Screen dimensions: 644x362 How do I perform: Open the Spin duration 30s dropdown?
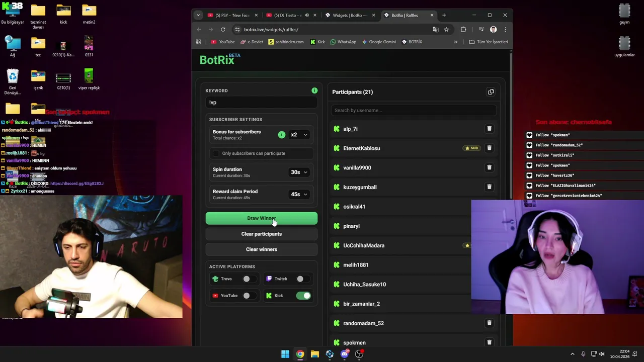point(299,172)
